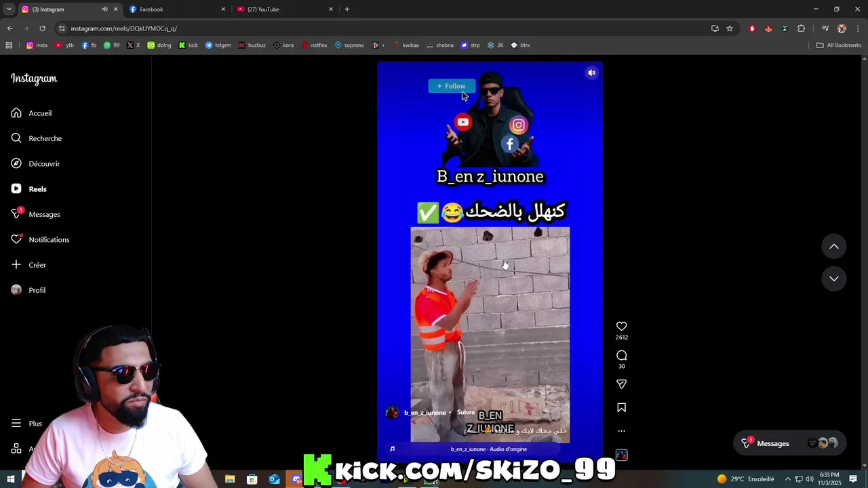This screenshot has width=868, height=488.
Task: Share the reel via paper-plane icon
Action: coord(621,384)
